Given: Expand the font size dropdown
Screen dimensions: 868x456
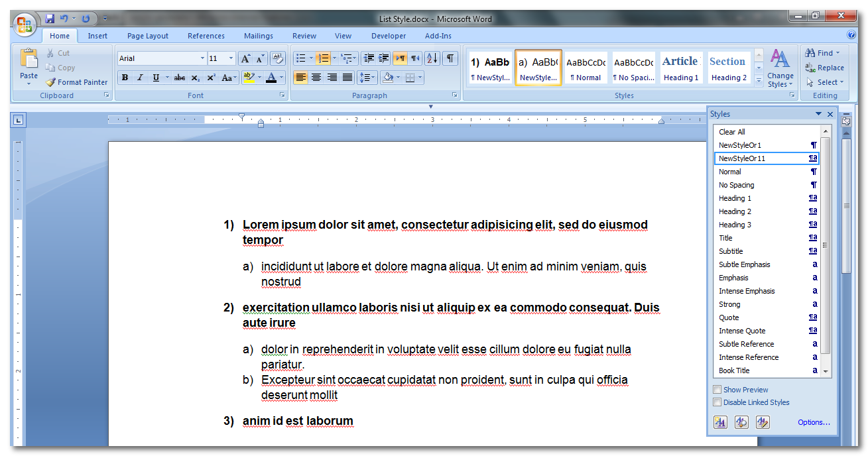Looking at the screenshot, I should (231, 58).
